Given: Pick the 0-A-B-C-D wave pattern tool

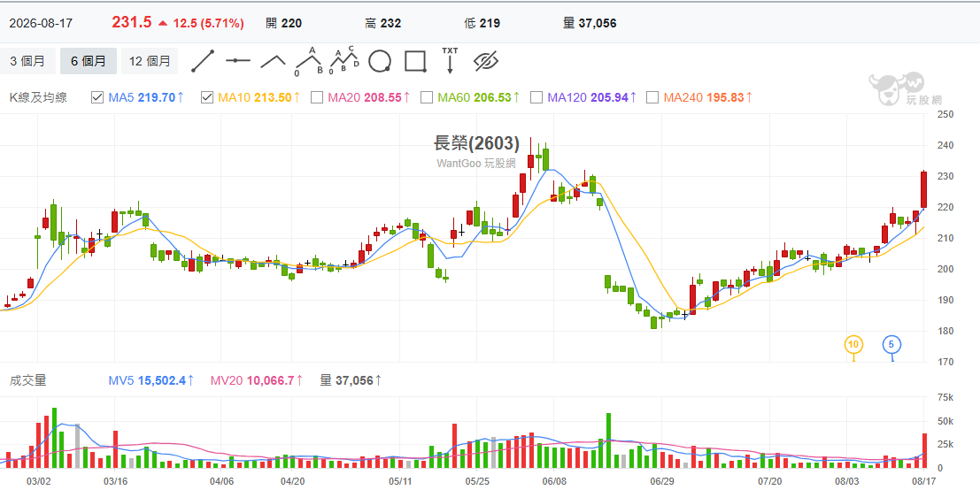Looking at the screenshot, I should pyautogui.click(x=343, y=60).
